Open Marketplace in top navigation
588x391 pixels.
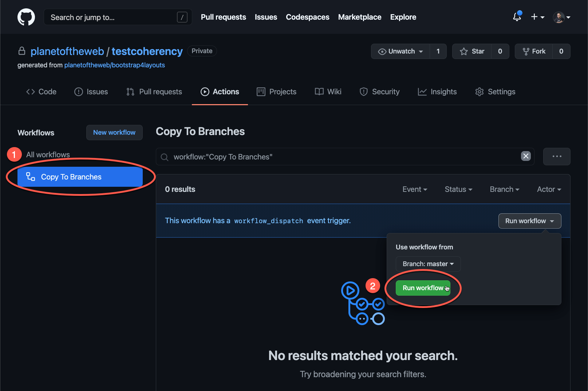pyautogui.click(x=359, y=17)
